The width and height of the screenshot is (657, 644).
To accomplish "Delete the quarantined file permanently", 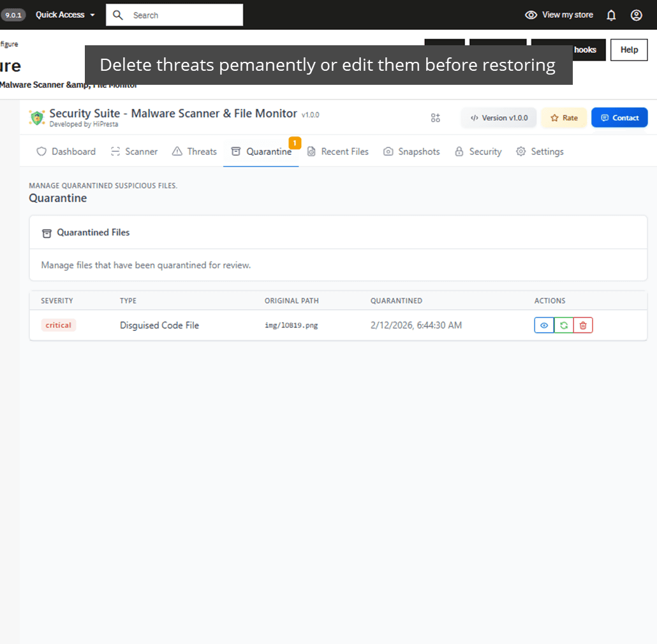I will point(583,325).
